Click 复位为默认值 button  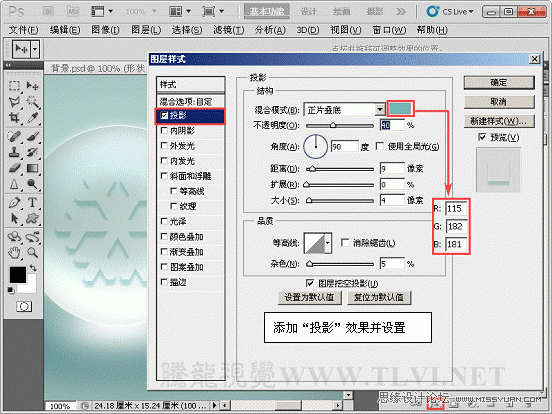click(x=379, y=297)
